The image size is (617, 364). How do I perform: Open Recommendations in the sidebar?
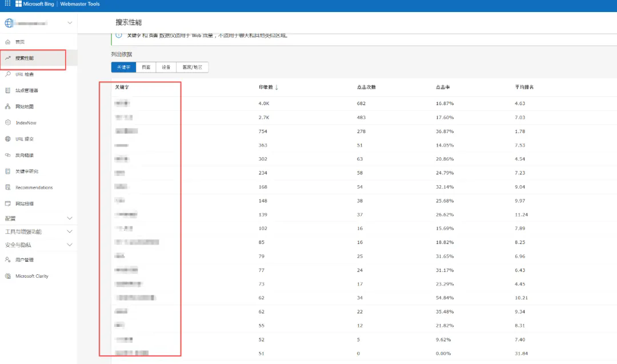click(x=34, y=187)
